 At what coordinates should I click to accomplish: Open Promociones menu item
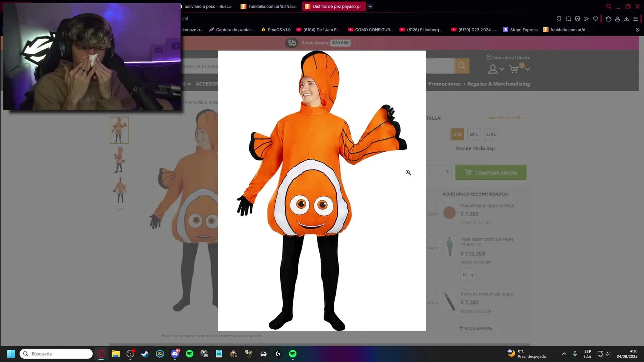point(444,84)
